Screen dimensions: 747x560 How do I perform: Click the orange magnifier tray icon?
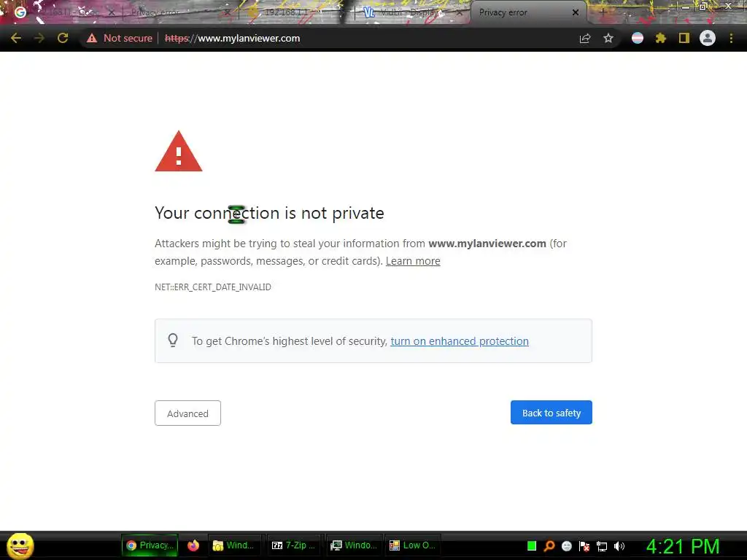pos(549,545)
